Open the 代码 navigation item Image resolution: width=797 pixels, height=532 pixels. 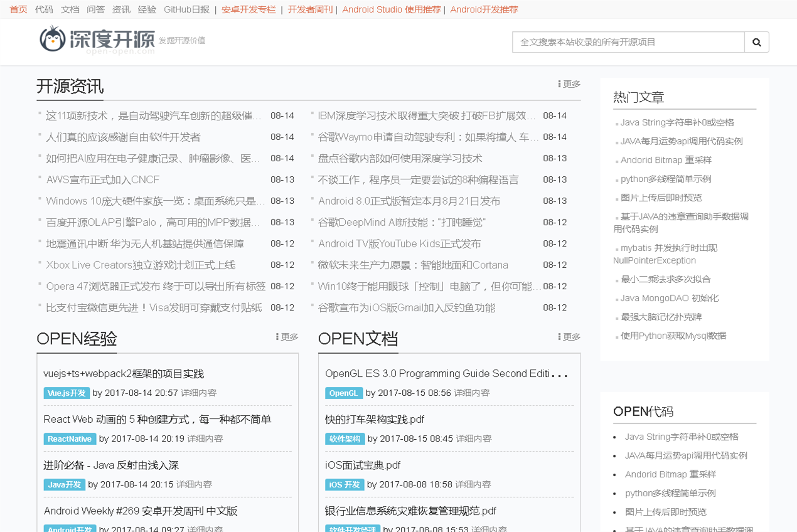point(44,9)
